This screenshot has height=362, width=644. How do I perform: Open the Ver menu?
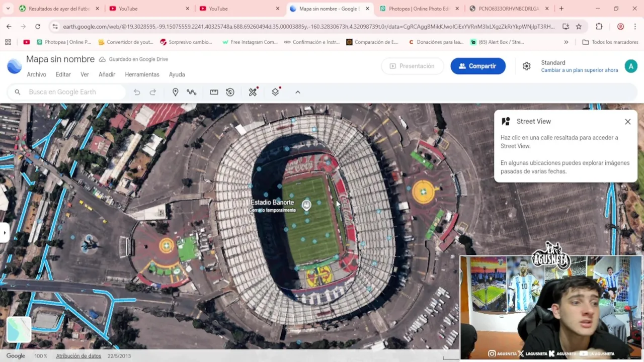85,74
